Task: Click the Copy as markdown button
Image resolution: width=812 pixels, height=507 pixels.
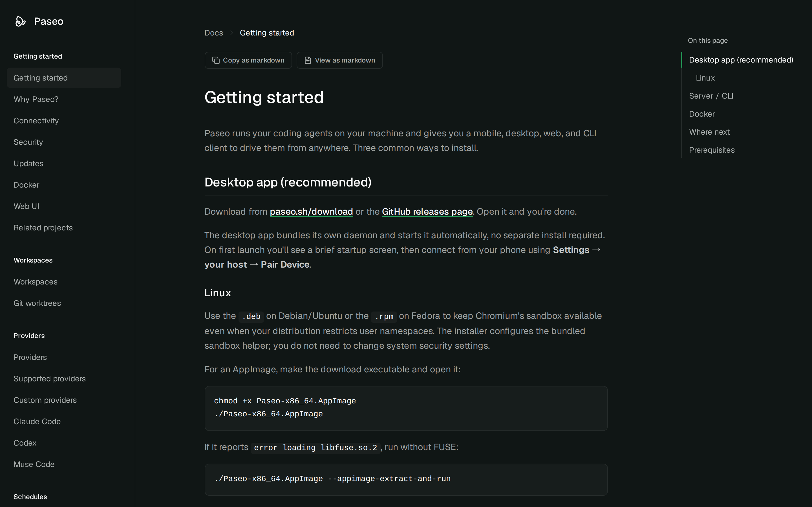Action: (x=248, y=60)
